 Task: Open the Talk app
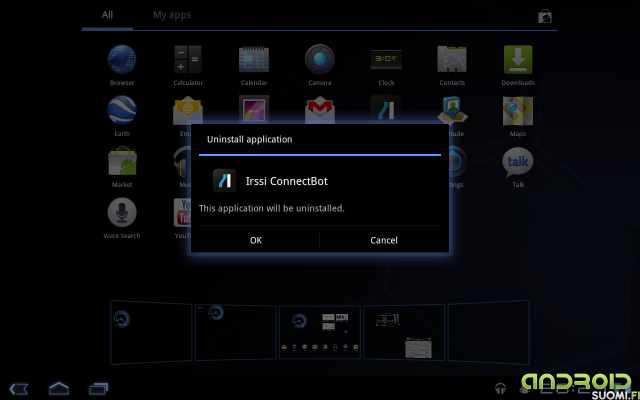518,162
